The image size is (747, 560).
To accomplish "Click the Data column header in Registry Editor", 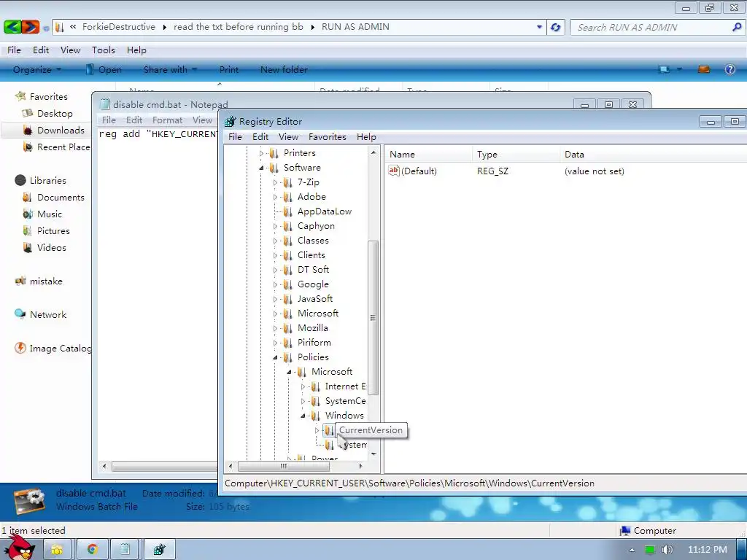I will click(x=653, y=155).
